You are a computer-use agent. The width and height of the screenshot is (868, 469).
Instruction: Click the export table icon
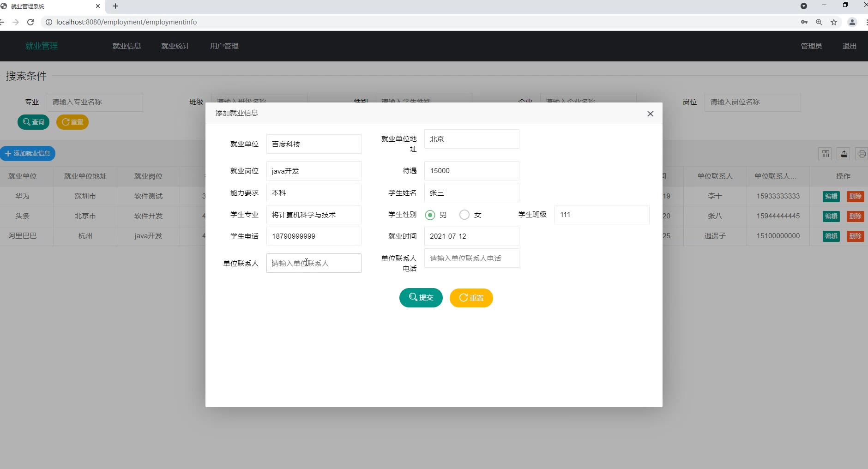point(844,154)
